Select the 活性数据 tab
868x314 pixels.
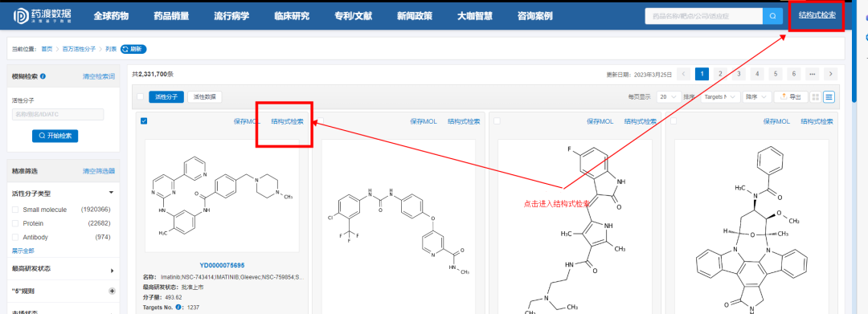[205, 96]
